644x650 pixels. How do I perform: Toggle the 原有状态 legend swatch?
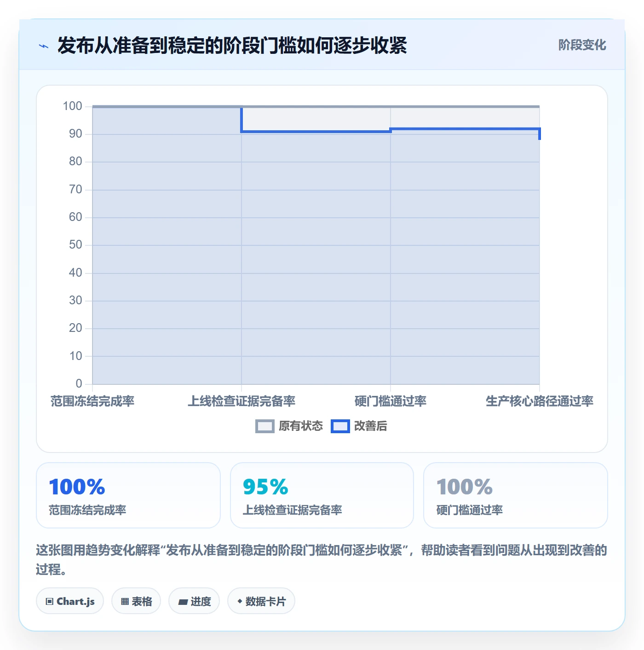264,426
